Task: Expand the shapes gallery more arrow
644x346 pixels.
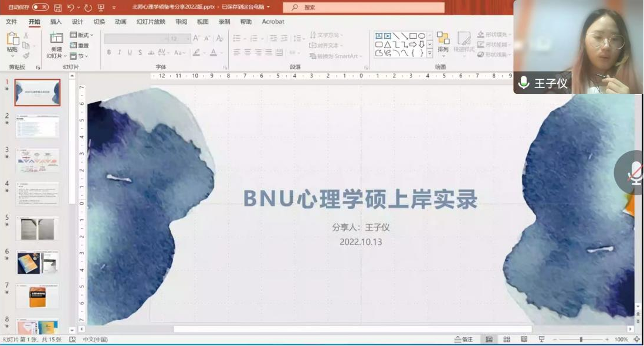Action: (x=429, y=53)
